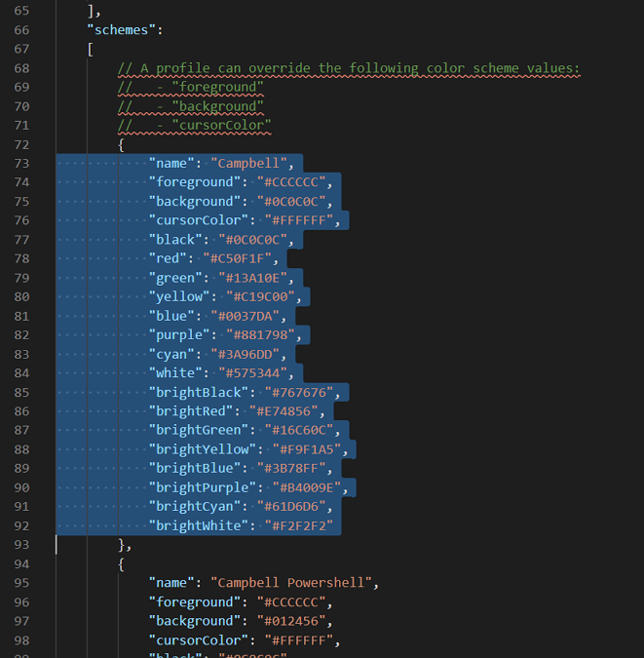Viewport: 644px width, 658px height.
Task: Click line number 73 in the gutter
Action: [x=20, y=163]
